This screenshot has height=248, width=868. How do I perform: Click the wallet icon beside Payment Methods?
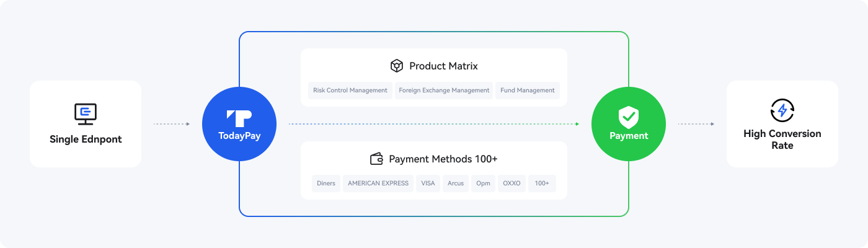pos(376,159)
